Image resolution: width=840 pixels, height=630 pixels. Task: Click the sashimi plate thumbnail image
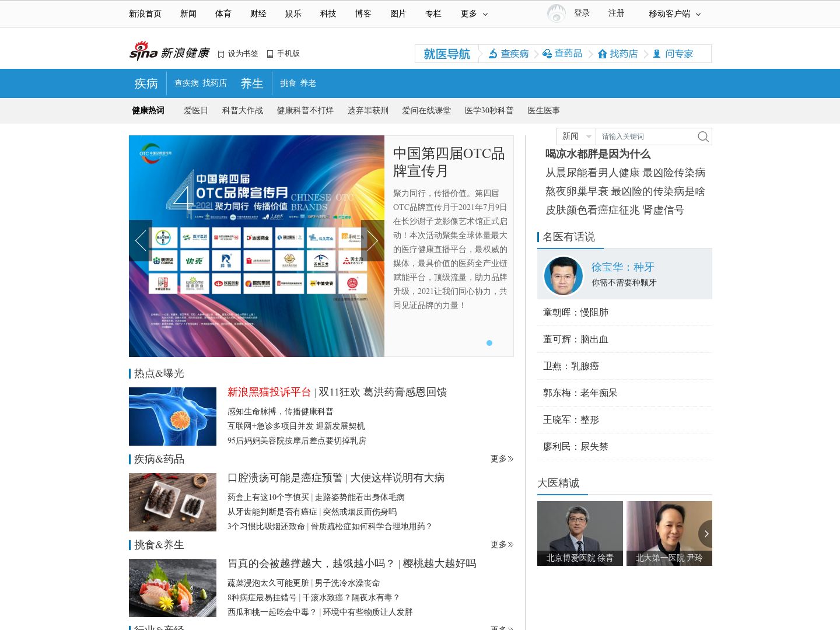tap(173, 588)
